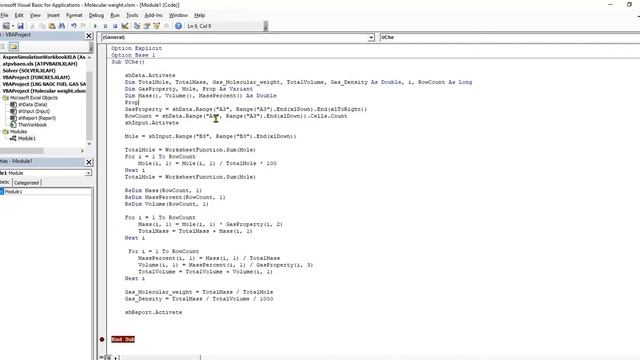
Task: Open the Window menu
Action: point(178,15)
